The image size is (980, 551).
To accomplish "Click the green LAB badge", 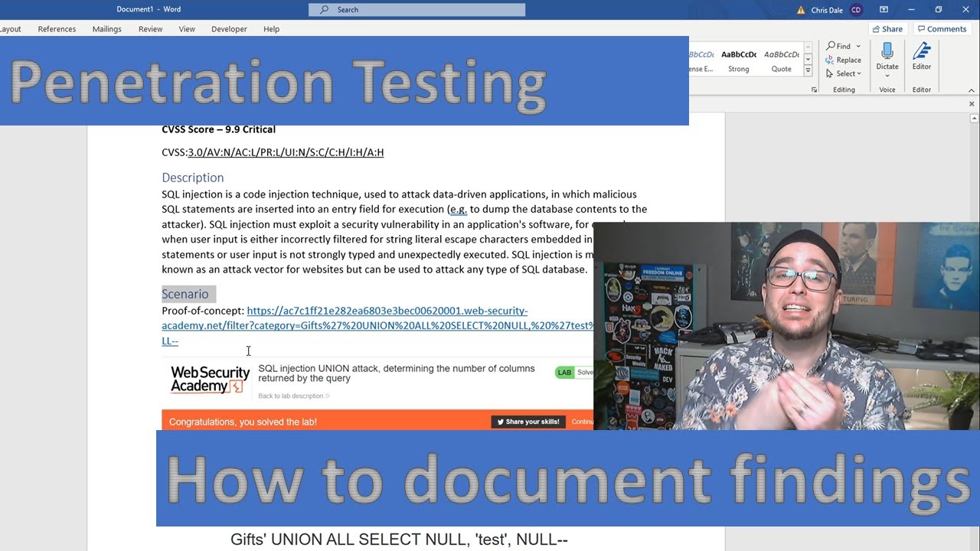I will click(x=564, y=372).
